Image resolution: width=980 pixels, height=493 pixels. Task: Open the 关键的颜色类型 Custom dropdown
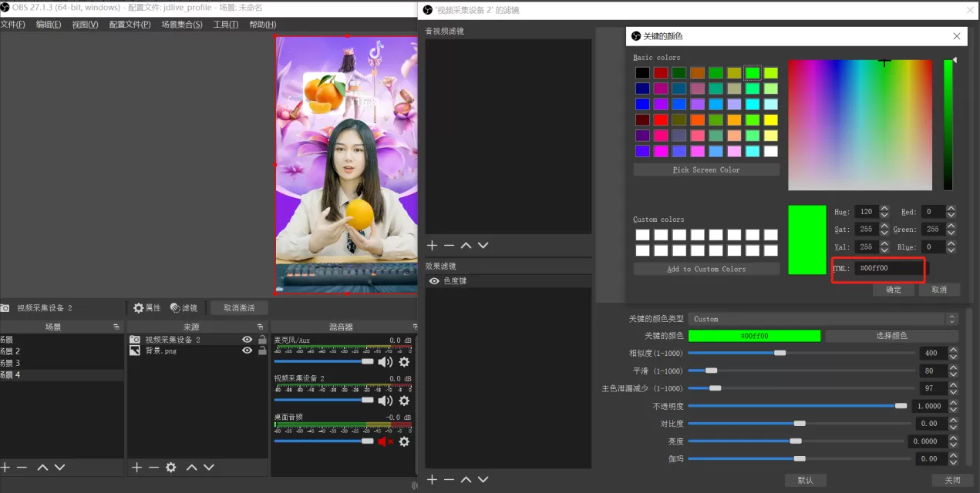pos(823,319)
